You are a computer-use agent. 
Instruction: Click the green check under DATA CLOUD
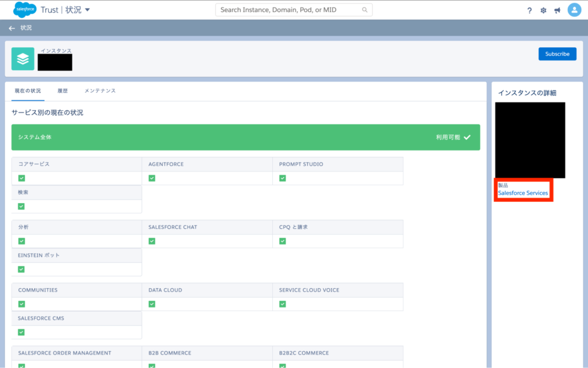pyautogui.click(x=152, y=304)
